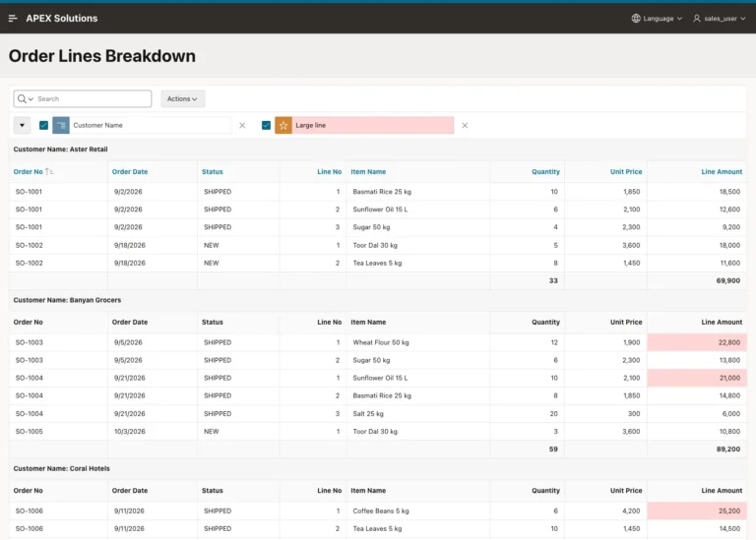Uncheck the Large line highlight checkbox
Image resolution: width=756 pixels, height=540 pixels.
pyautogui.click(x=266, y=125)
